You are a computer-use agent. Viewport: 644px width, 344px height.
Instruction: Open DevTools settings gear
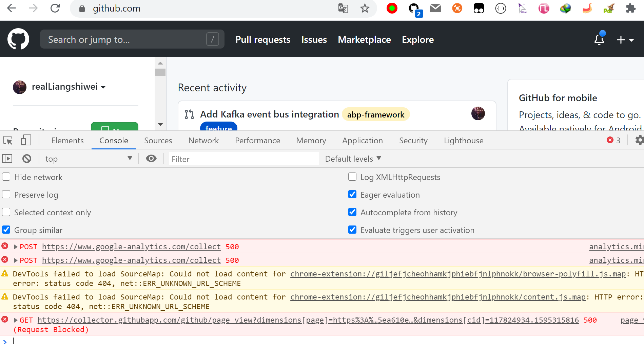639,140
